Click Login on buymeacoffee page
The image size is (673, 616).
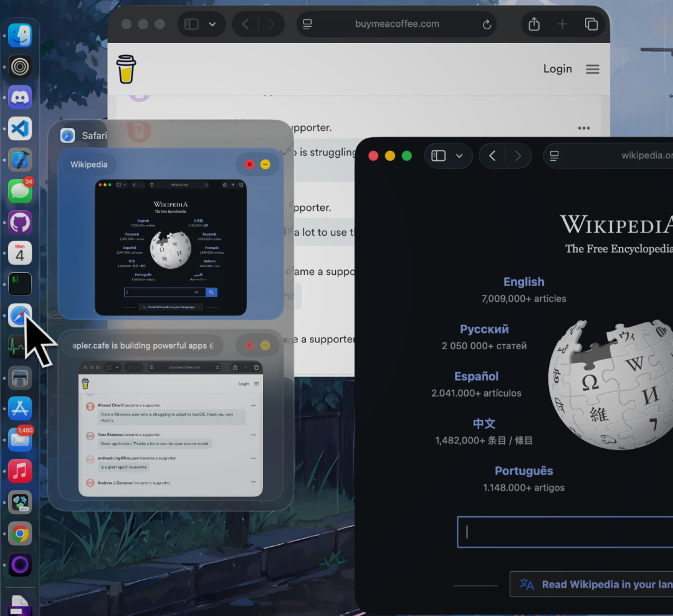(x=558, y=69)
